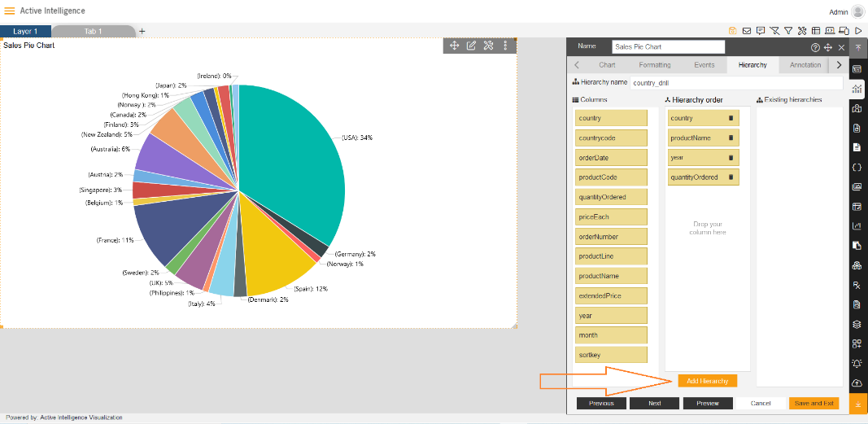Click the move icon on chart widget
Viewport: 868px width, 424px height.
[x=455, y=46]
